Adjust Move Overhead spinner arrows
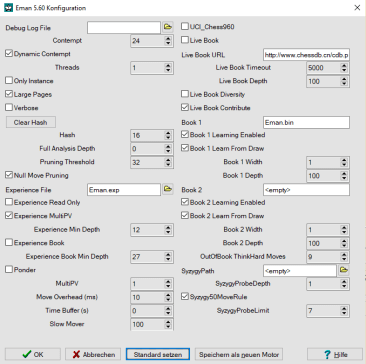 pyautogui.click(x=168, y=297)
